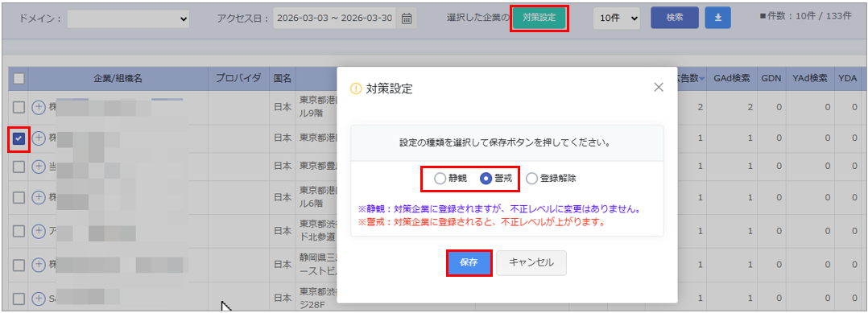Open the calendar picker for アクセス日
Screen dimensions: 868x313
tap(407, 18)
